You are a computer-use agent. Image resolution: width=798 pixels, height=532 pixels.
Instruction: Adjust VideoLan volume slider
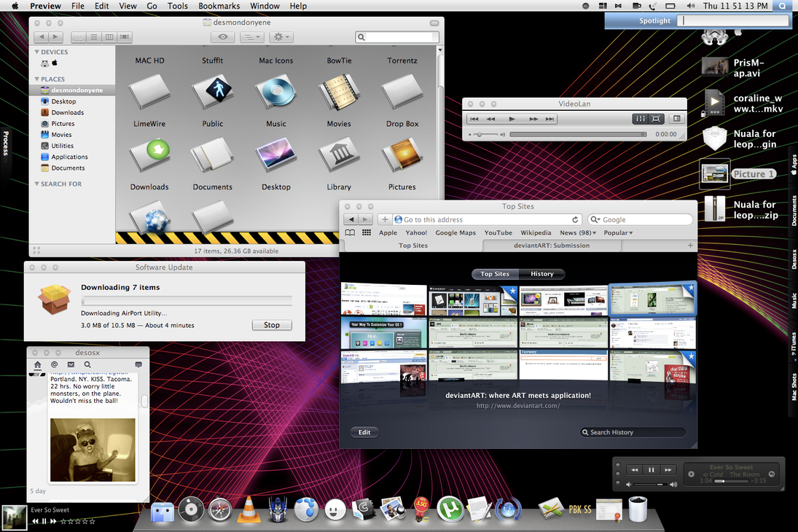pos(485,134)
